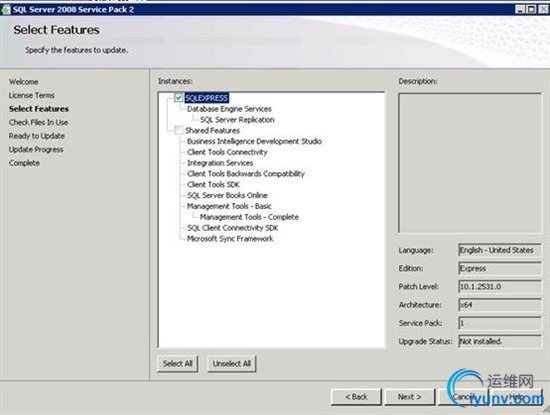Click the Language field value

click(500, 250)
